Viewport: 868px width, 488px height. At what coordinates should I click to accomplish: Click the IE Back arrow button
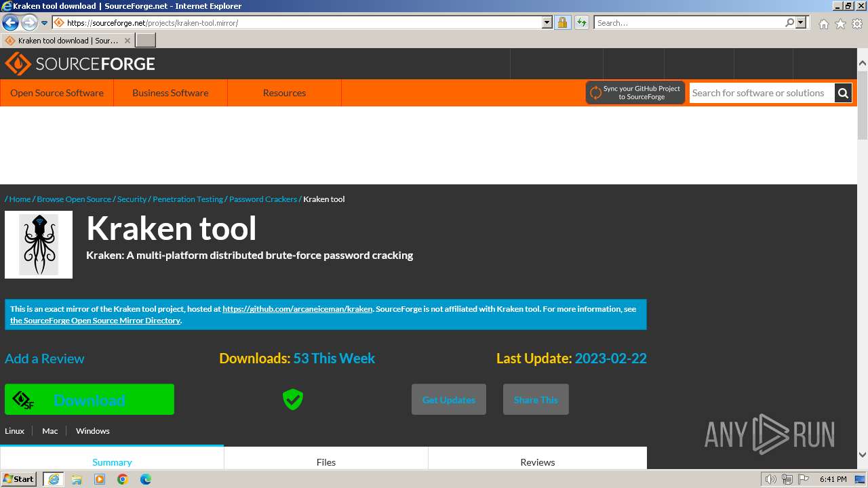click(x=10, y=22)
